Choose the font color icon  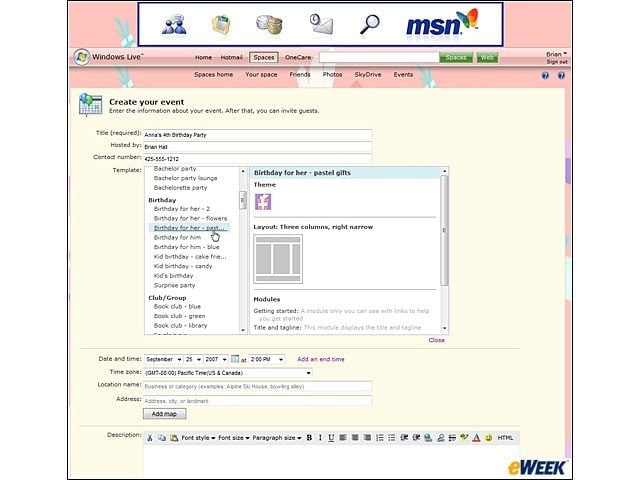(476, 438)
